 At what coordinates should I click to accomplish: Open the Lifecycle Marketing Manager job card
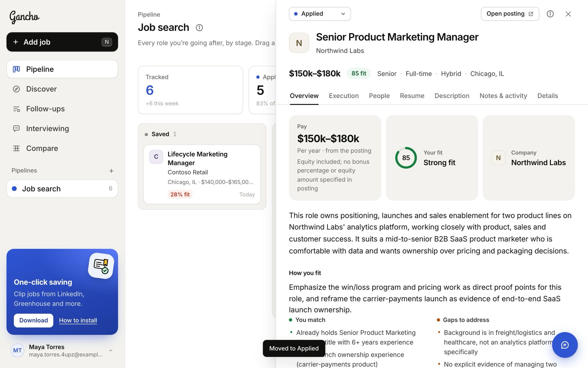pyautogui.click(x=202, y=174)
